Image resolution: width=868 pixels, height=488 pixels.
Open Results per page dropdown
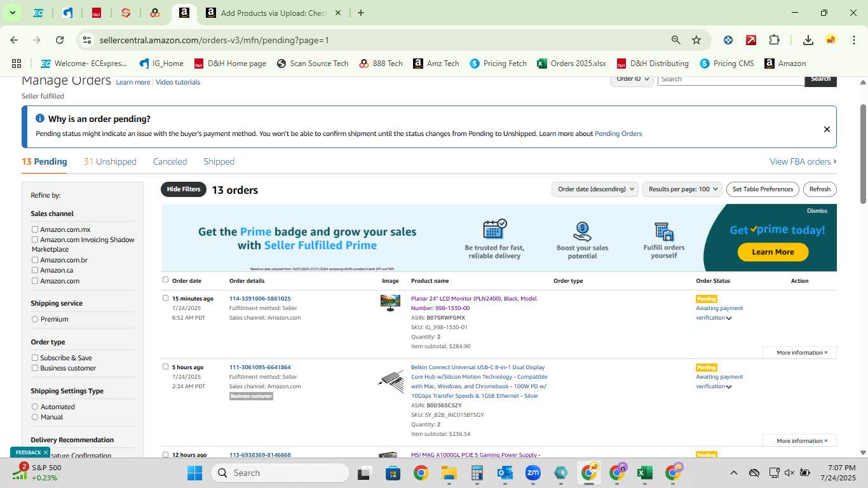[x=682, y=189]
